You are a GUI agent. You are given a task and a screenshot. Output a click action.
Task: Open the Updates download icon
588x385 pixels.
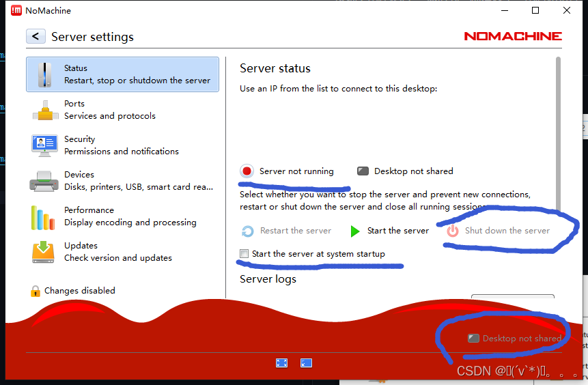pyautogui.click(x=43, y=252)
